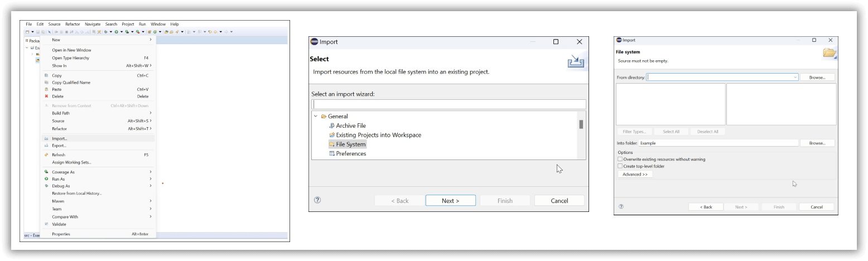Screen dimensions: 868x261
Task: Enable Overwrite existing resources without warning
Action: pyautogui.click(x=620, y=159)
